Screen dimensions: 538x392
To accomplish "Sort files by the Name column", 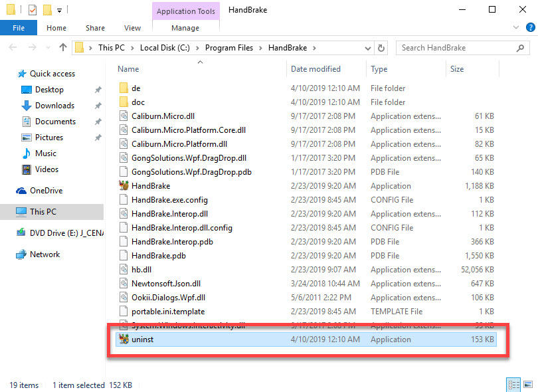I will [128, 69].
